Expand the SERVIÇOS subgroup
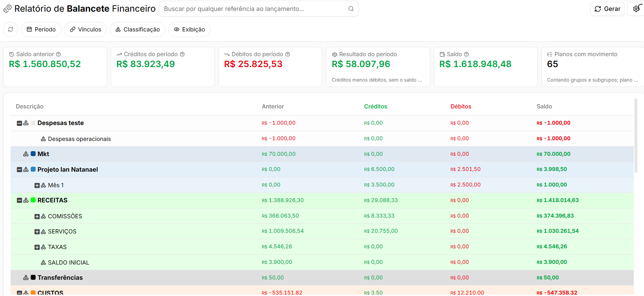 pyautogui.click(x=37, y=232)
